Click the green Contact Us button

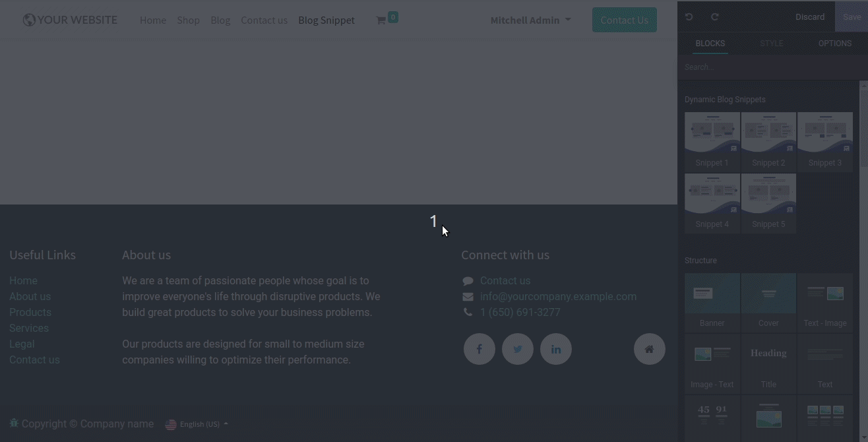click(x=625, y=20)
